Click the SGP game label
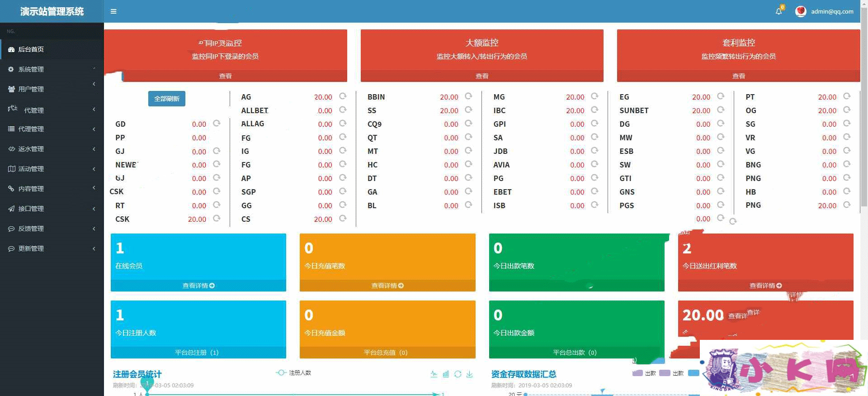 click(x=249, y=192)
